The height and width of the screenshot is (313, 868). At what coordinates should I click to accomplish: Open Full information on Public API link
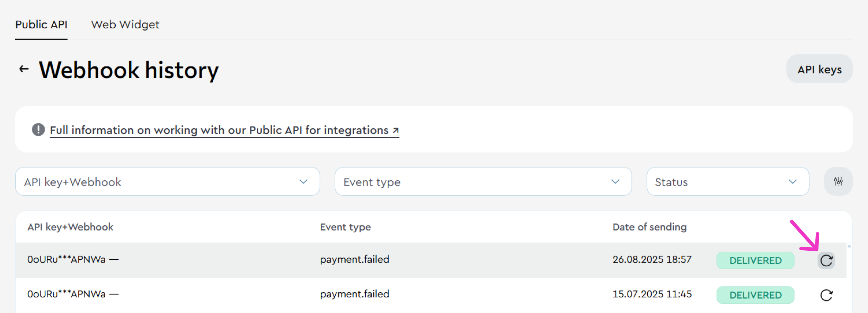[224, 130]
